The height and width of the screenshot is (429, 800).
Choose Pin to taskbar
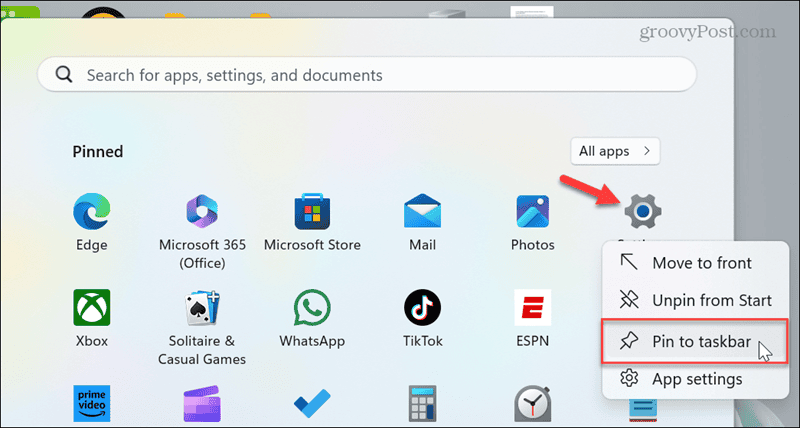click(x=694, y=341)
